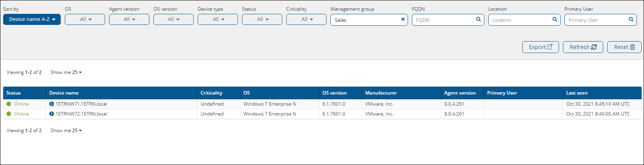Expand the OS filter dropdown

85,19
